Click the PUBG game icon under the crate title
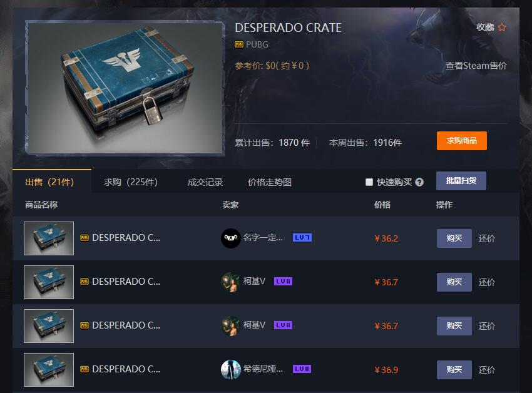Image resolution: width=532 pixels, height=393 pixels. tap(239, 44)
